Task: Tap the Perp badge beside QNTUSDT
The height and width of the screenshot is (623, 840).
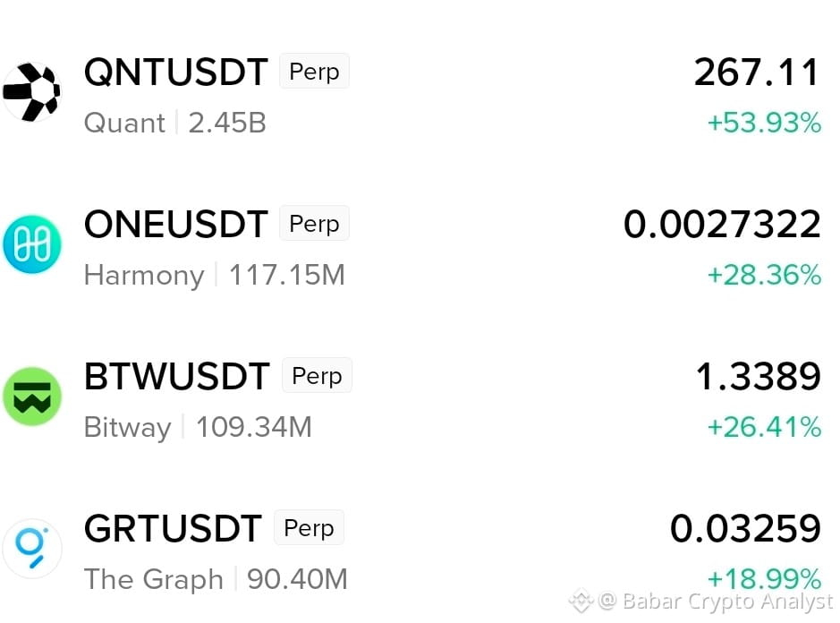Action: [x=314, y=72]
